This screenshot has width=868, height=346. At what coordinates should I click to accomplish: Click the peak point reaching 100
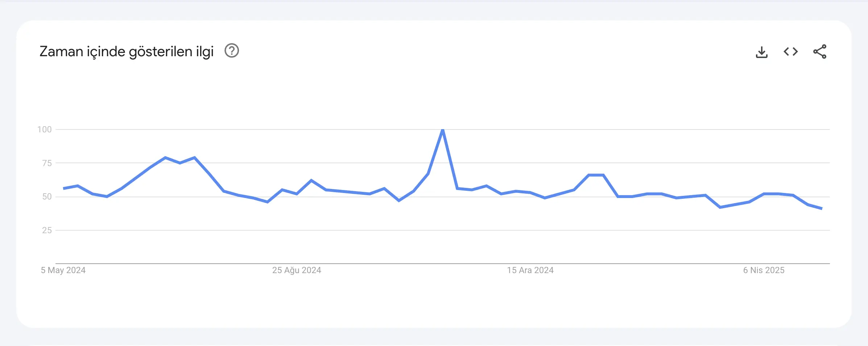coord(442,129)
